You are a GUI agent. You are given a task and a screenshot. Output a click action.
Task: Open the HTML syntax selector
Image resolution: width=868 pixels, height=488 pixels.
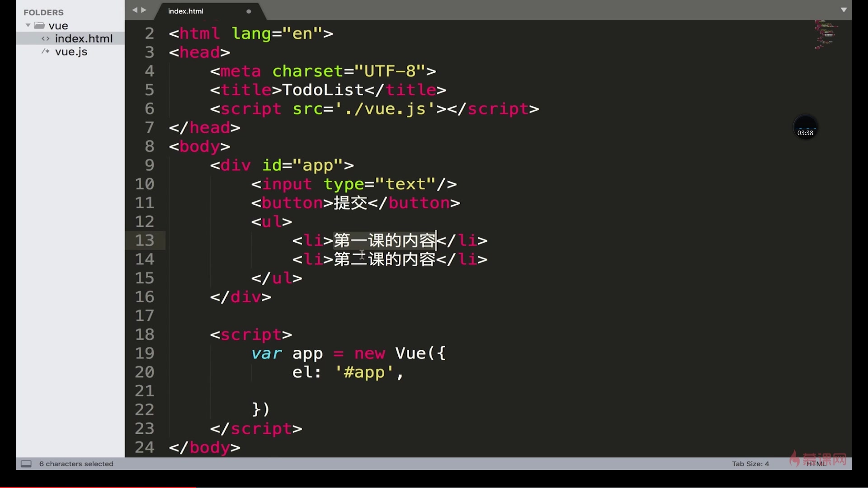click(x=816, y=464)
